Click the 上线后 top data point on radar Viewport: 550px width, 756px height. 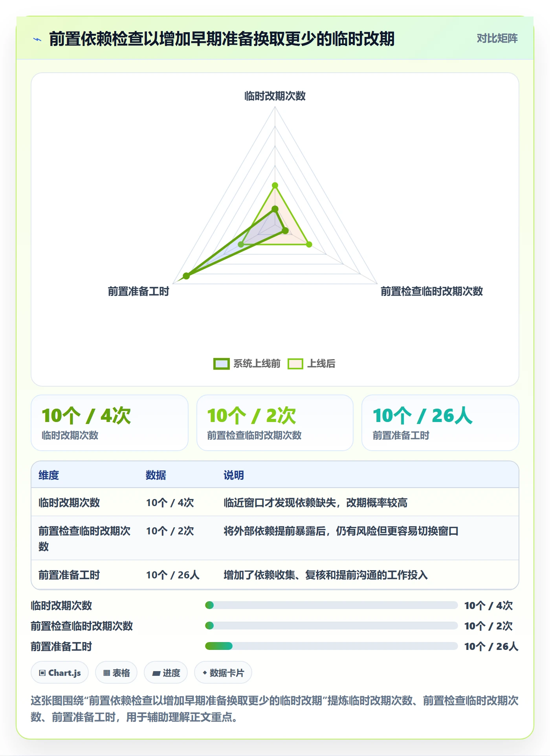(x=275, y=185)
